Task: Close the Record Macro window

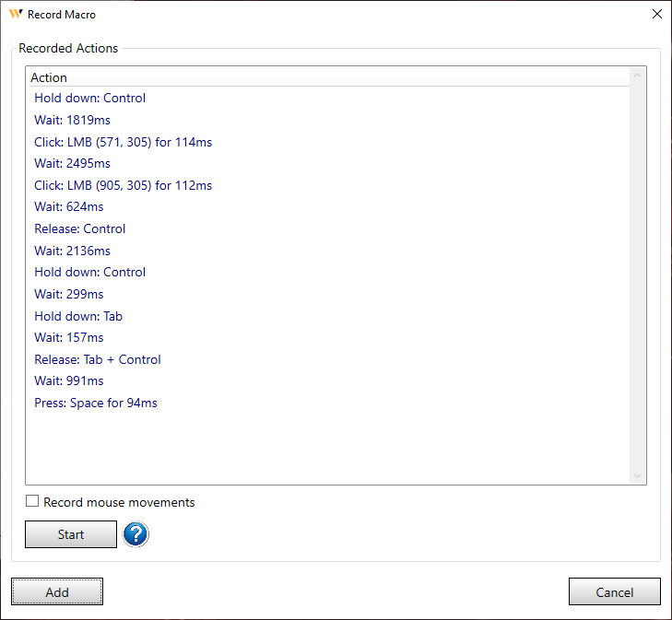Action: point(656,14)
